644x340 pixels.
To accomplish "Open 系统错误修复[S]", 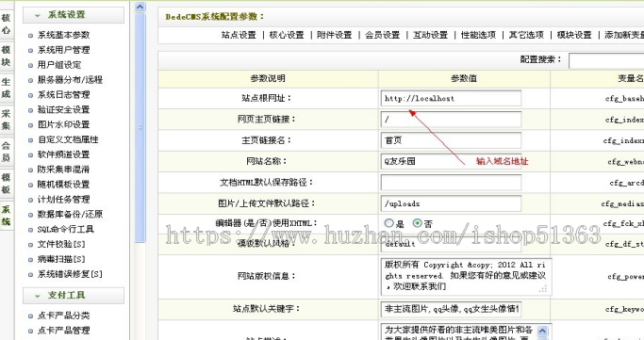I will 70,274.
